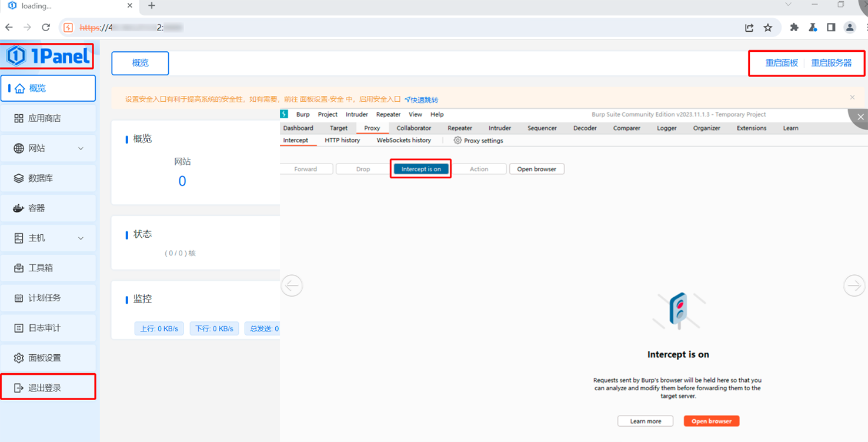Reload the page in the browser
This screenshot has width=868, height=442.
[46, 27]
